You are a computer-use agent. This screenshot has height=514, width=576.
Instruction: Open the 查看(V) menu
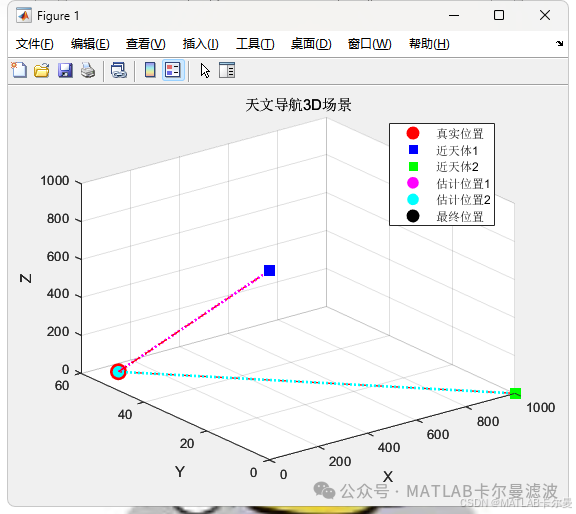(145, 44)
